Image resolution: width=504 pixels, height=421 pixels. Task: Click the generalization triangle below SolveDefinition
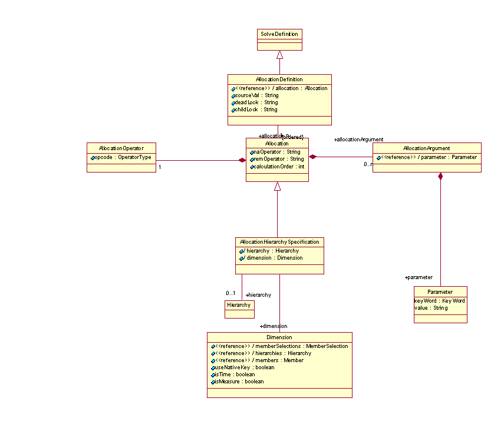click(279, 54)
